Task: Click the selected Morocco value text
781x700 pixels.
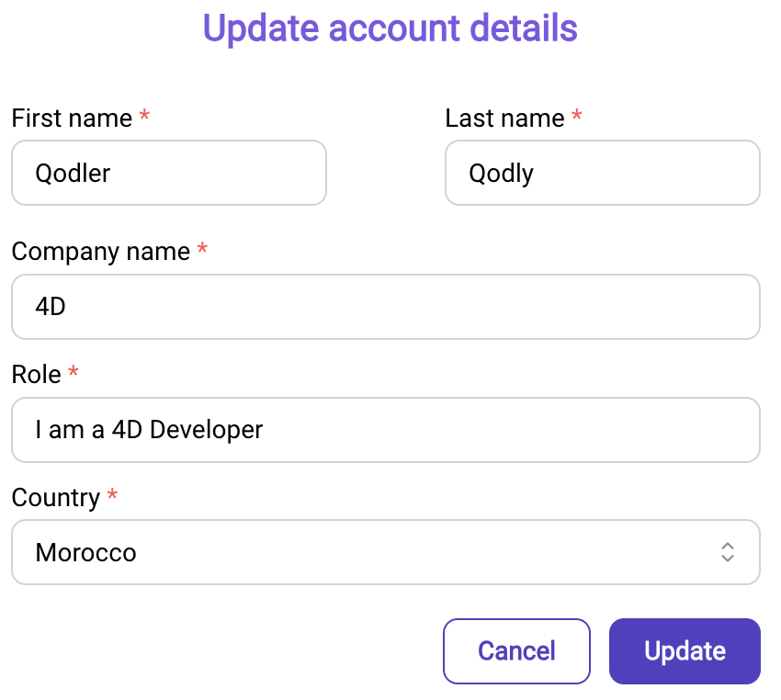Action: pyautogui.click(x=85, y=553)
